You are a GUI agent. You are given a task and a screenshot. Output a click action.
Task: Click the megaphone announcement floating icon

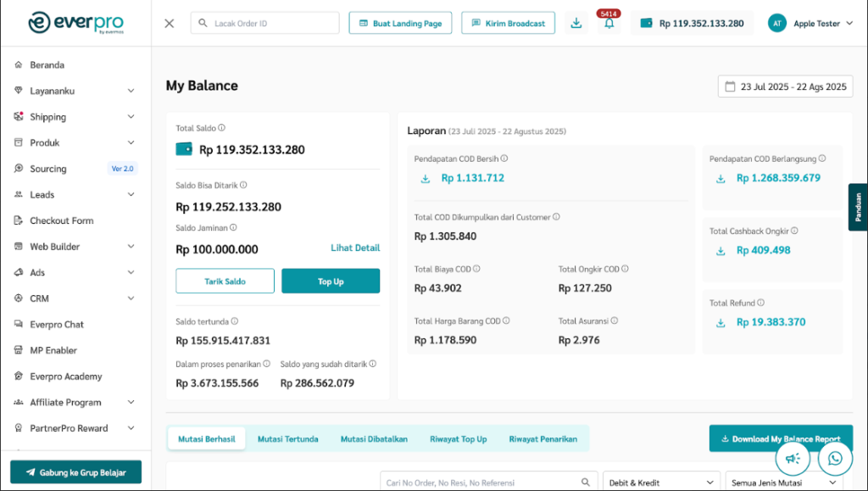coord(793,459)
